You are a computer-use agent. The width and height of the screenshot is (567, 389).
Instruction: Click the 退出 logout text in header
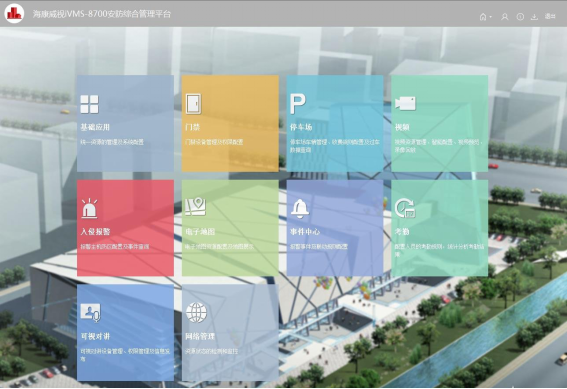tap(550, 17)
